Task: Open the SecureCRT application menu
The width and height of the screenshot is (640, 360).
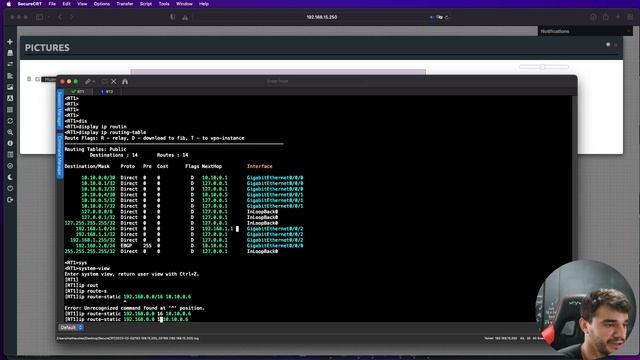Action: click(29, 4)
